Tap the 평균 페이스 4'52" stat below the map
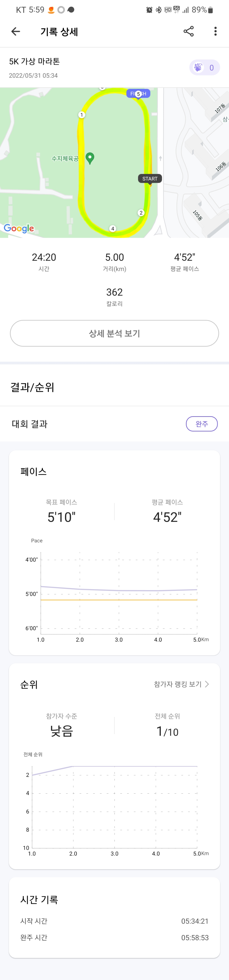 [184, 262]
